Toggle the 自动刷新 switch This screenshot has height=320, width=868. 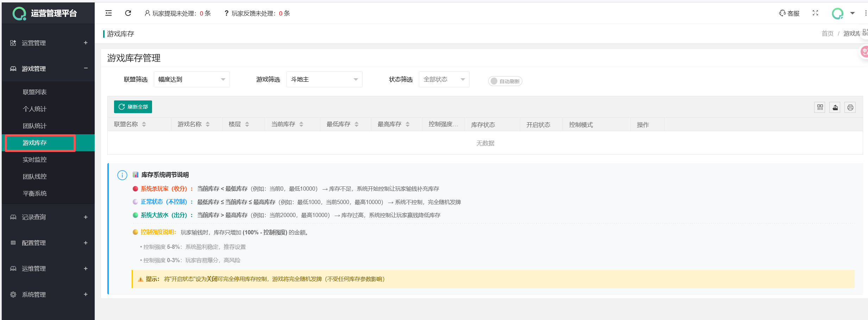(505, 81)
